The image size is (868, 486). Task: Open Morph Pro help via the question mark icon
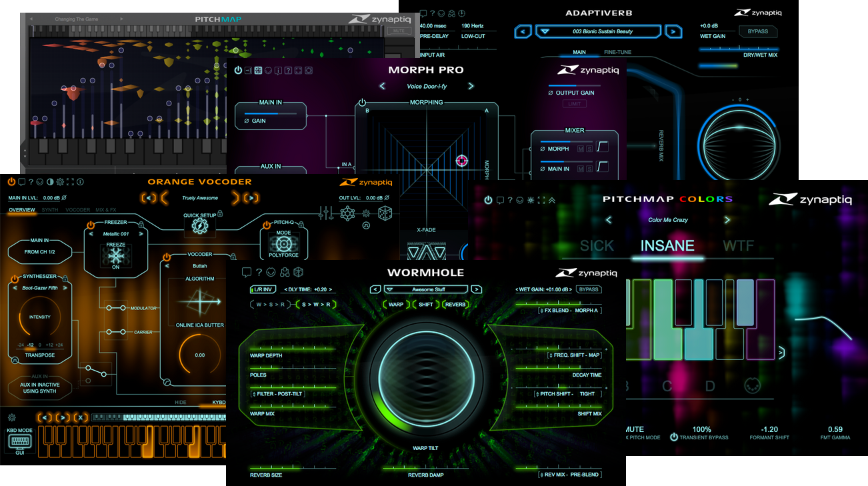click(289, 70)
